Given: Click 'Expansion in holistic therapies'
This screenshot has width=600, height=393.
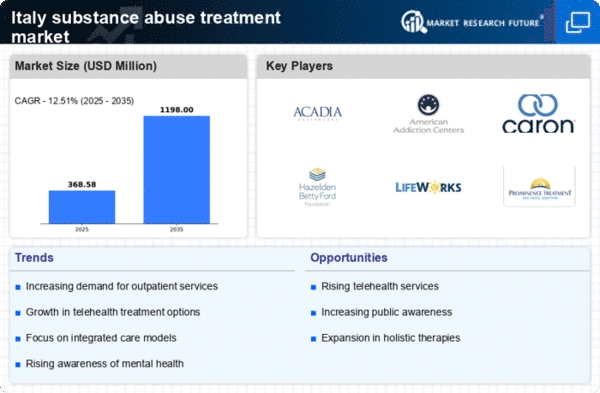Looking at the screenshot, I should (x=390, y=338).
